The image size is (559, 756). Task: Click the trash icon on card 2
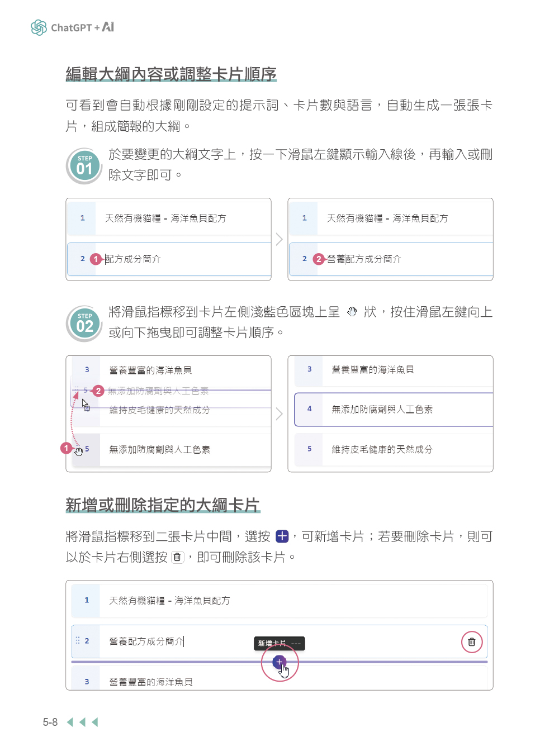coord(471,642)
